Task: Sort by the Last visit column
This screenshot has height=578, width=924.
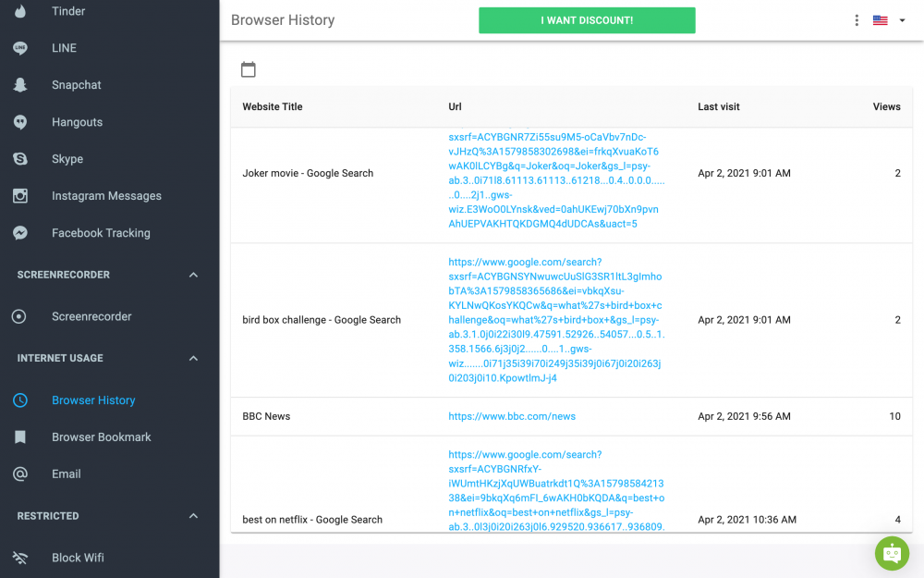Action: tap(718, 106)
